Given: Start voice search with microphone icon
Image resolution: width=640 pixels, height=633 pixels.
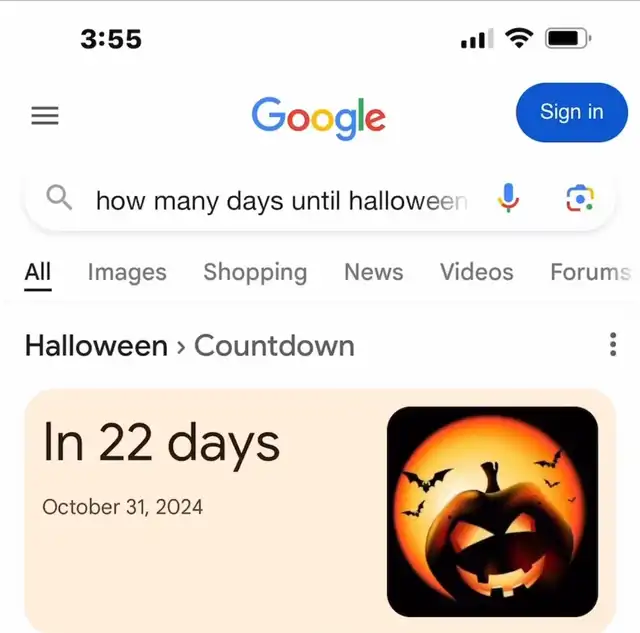Looking at the screenshot, I should (x=508, y=198).
